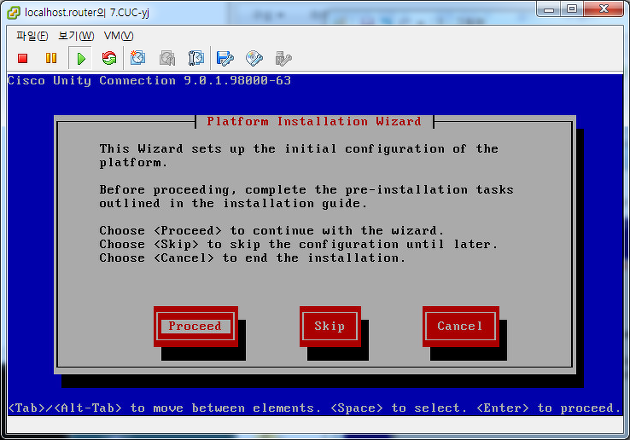Screen dimensions: 630x440
Task: Open the snapshot manager icon
Action: 196,59
